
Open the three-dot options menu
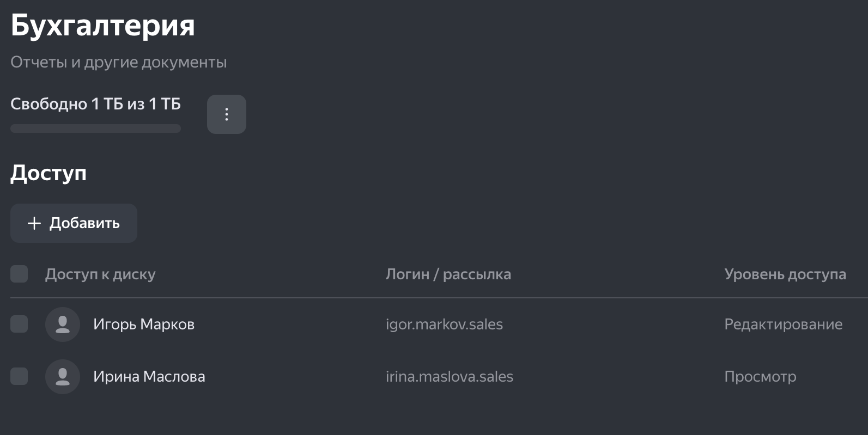227,114
